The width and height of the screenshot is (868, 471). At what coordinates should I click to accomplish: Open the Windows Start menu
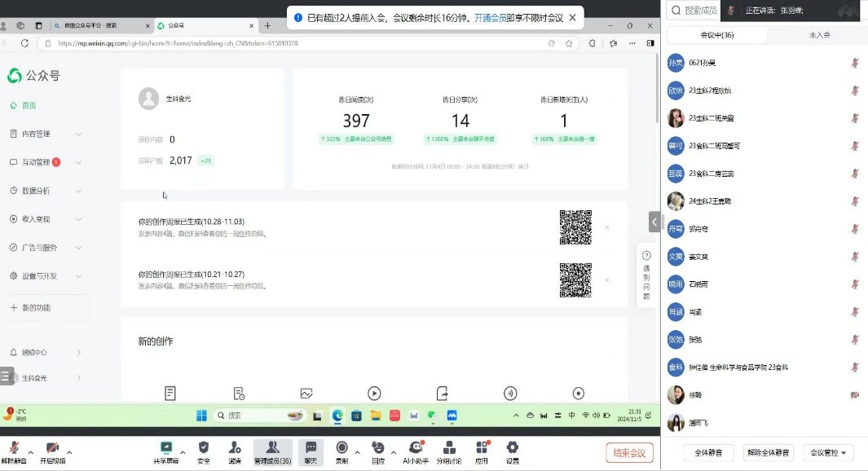click(201, 416)
